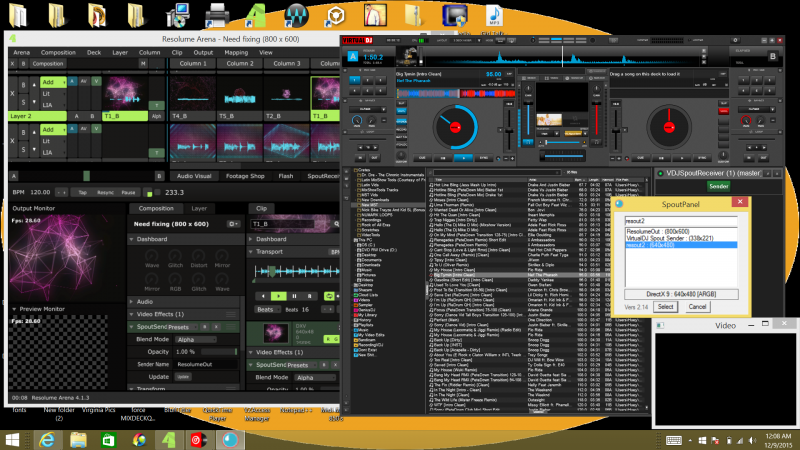Image resolution: width=800 pixels, height=450 pixels.
Task: Open the Mapping menu in Resolume
Action: tap(236, 52)
